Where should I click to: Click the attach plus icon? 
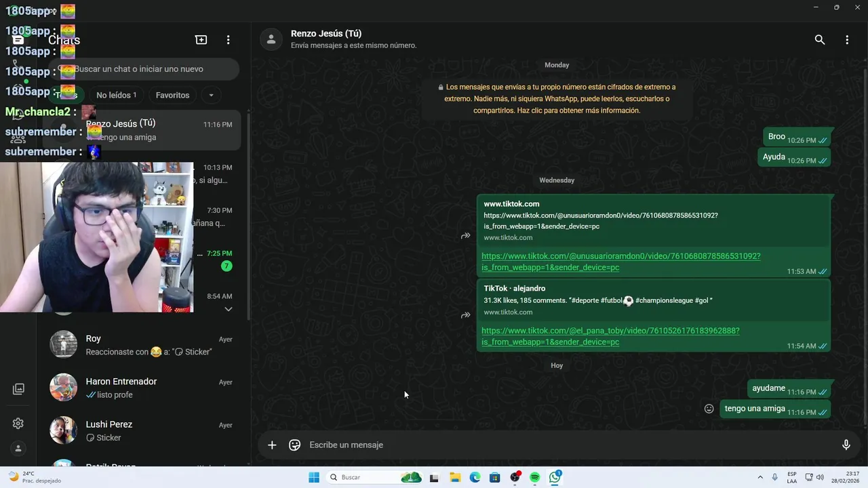click(272, 445)
